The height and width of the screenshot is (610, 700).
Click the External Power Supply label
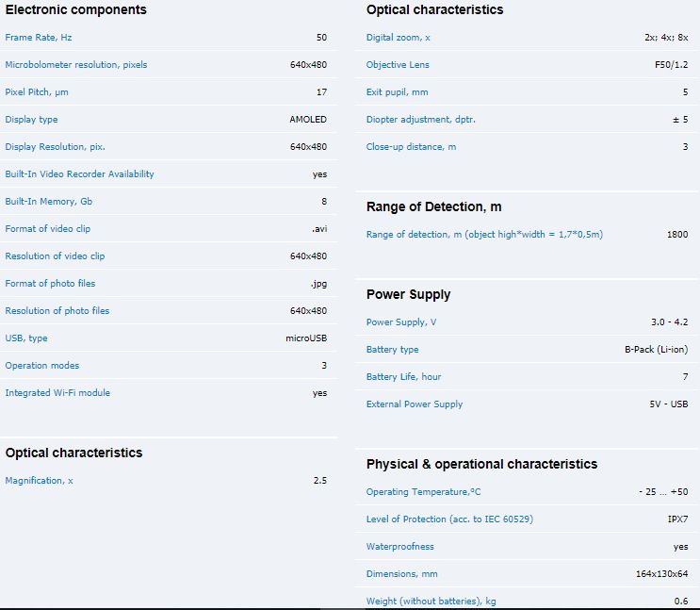tap(415, 404)
